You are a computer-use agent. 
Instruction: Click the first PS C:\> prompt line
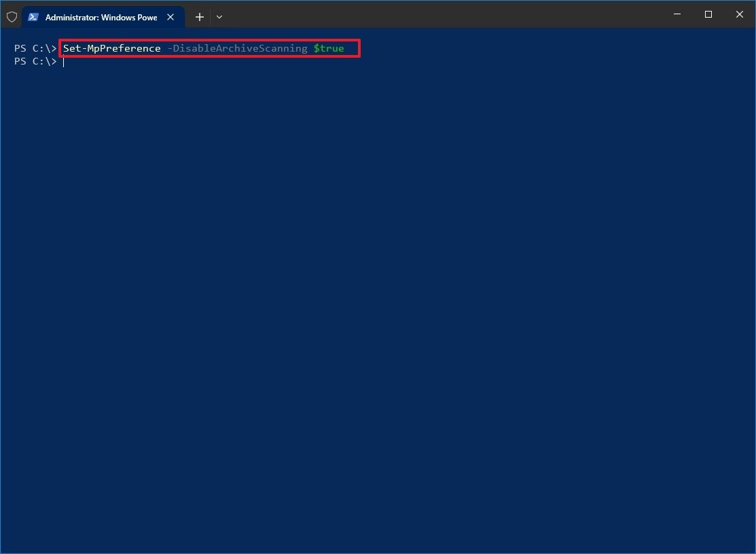[35, 48]
